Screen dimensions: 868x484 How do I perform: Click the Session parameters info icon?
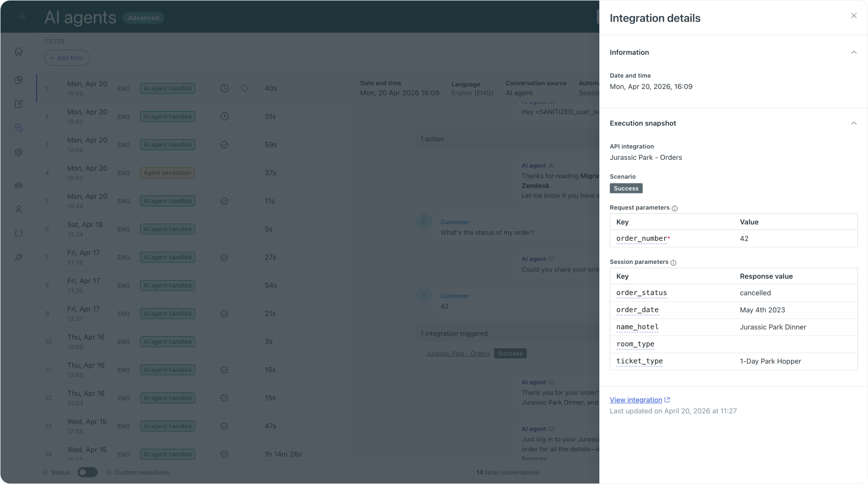tap(674, 262)
